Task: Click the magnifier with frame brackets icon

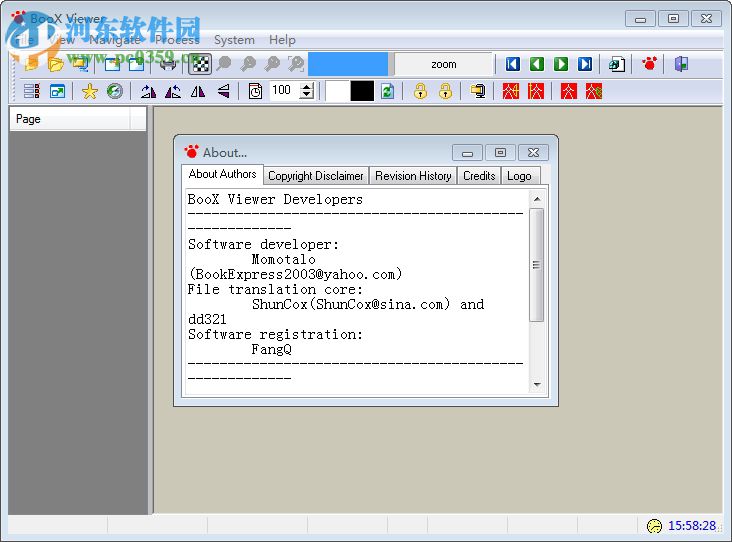Action: 296,64
